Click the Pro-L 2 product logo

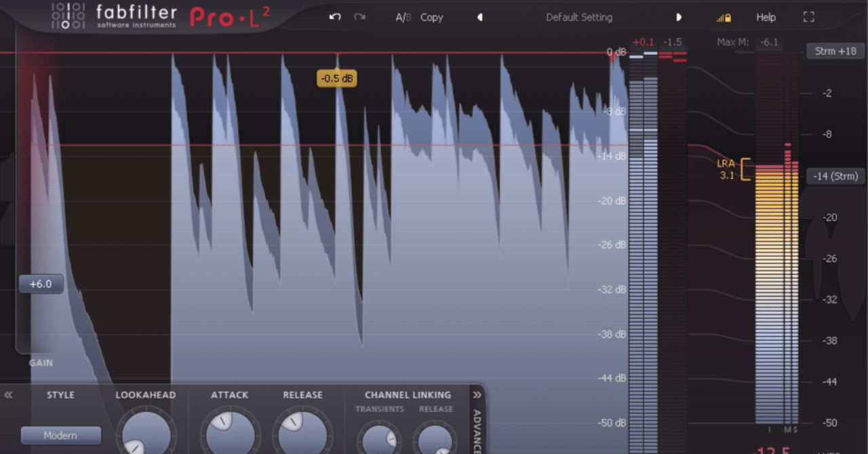click(229, 18)
